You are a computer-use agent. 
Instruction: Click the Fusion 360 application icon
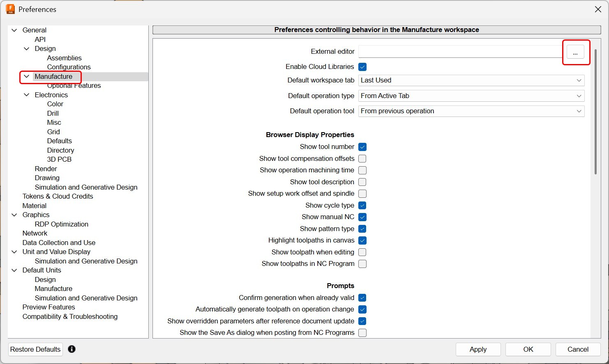click(x=10, y=9)
